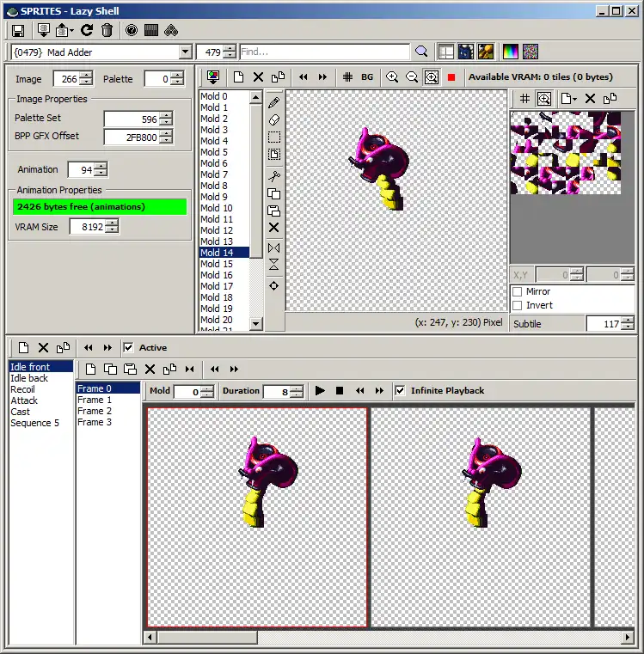Increase the Image number stepper
644x654 pixels.
[x=86, y=75]
